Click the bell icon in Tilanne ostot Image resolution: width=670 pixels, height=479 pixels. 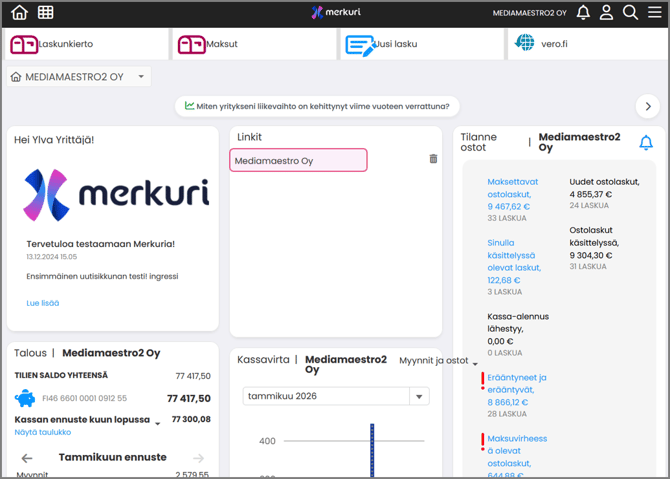click(x=646, y=143)
